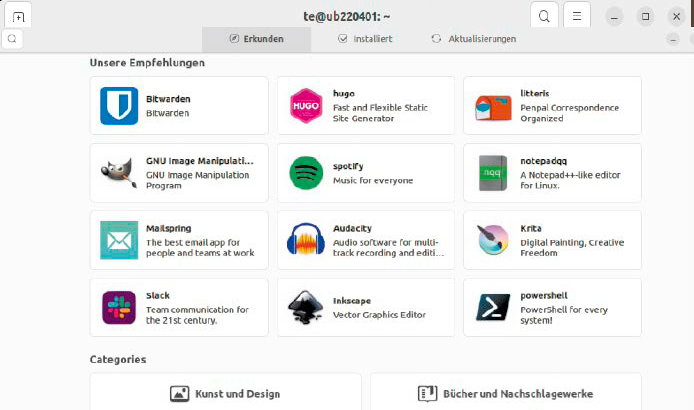This screenshot has width=694, height=410.
Task: Click the GIMP mascot icon
Action: point(119,173)
